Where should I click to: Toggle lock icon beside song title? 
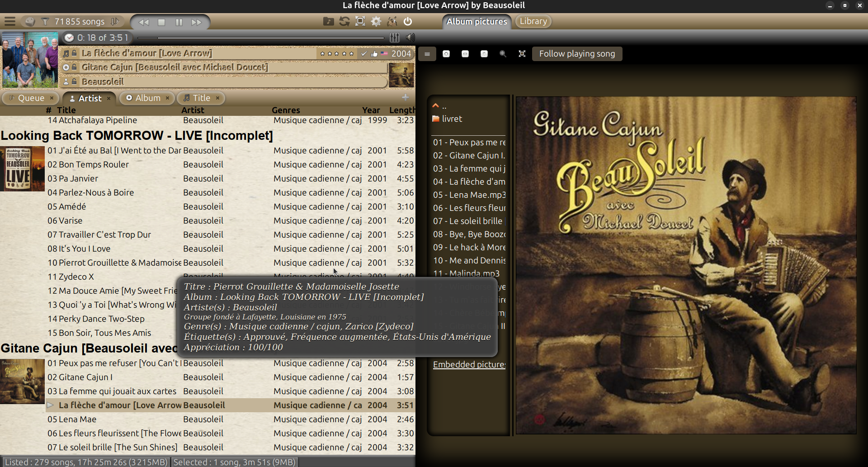click(74, 53)
